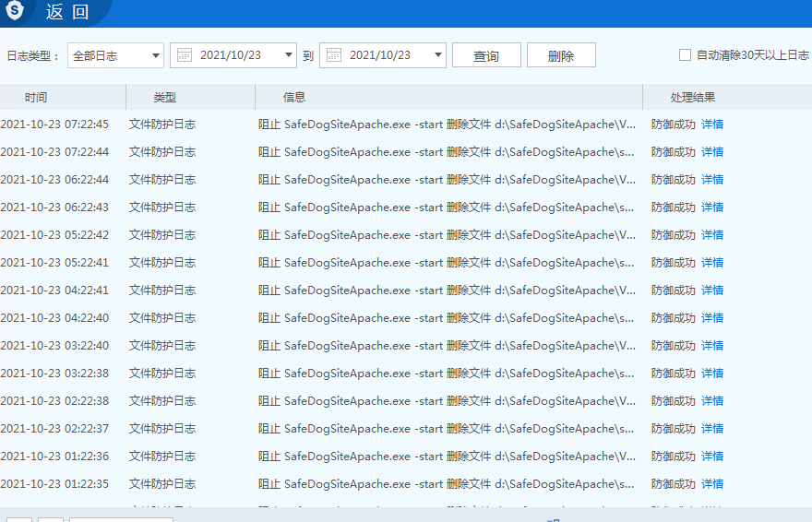The image size is (812, 522).
Task: Click the info message of the 02:22:37 log
Action: click(446, 429)
